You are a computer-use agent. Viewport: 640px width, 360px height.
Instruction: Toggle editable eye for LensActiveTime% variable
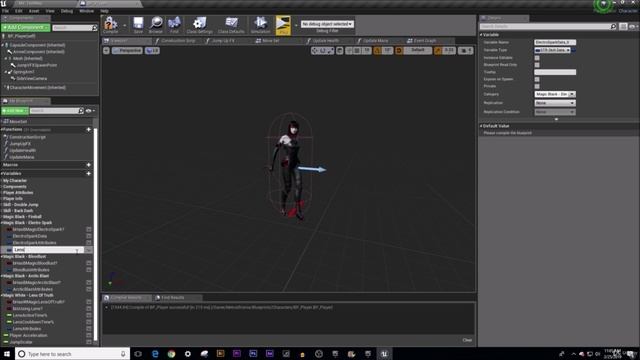(89, 315)
